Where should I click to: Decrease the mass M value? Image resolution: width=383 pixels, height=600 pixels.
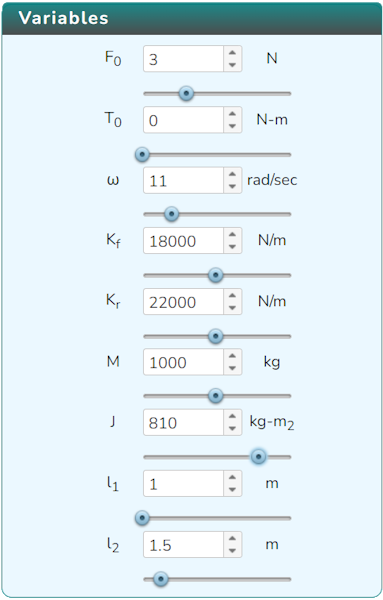[232, 368]
